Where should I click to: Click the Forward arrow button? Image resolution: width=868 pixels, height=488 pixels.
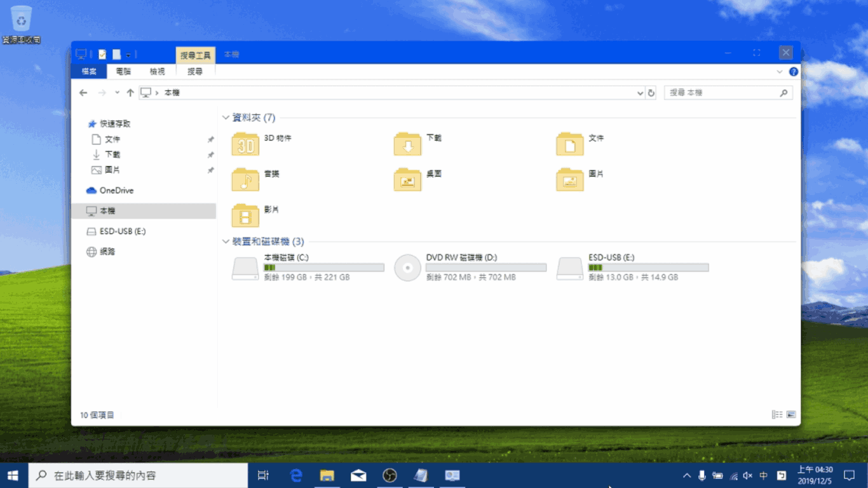coord(102,93)
